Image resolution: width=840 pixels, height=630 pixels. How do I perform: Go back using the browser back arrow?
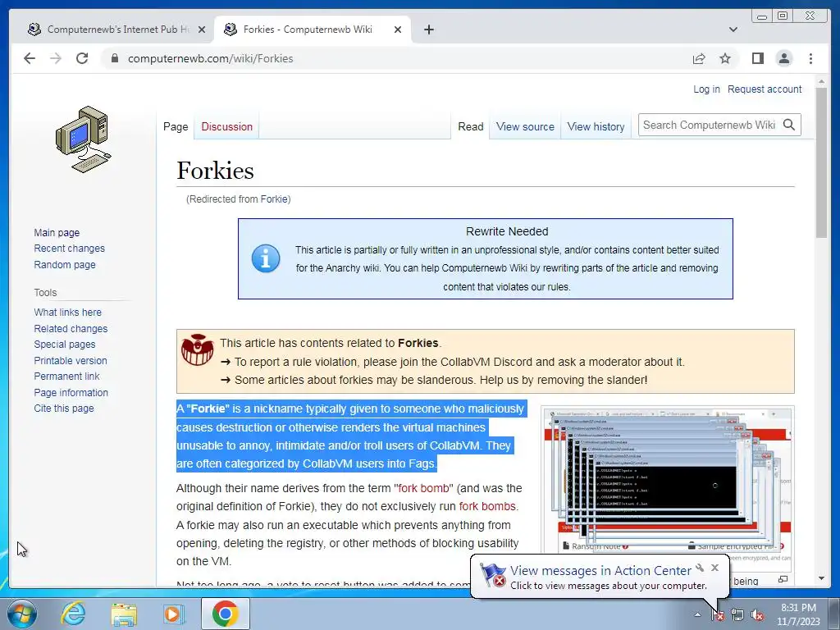click(x=30, y=58)
